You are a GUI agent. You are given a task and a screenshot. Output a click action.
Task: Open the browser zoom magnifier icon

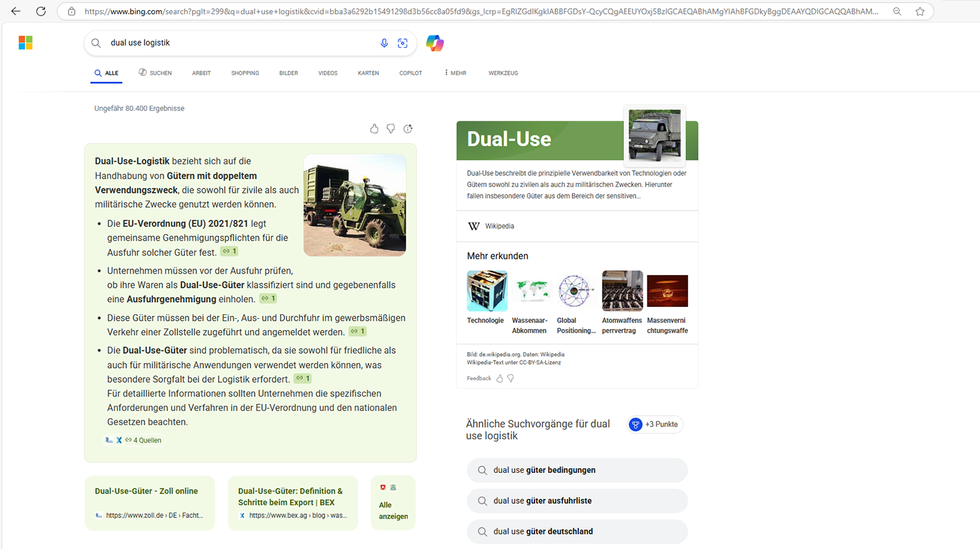pos(897,11)
